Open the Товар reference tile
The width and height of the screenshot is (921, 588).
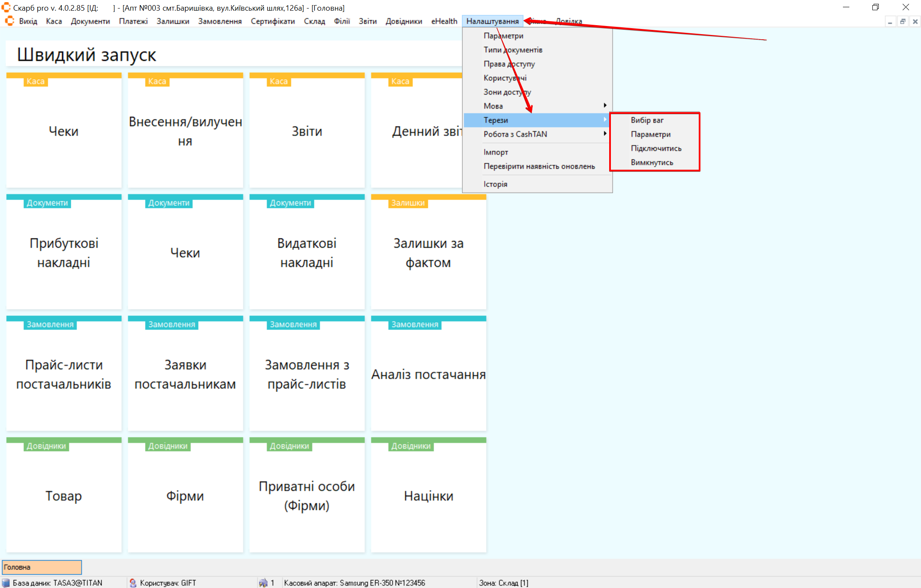click(x=64, y=495)
